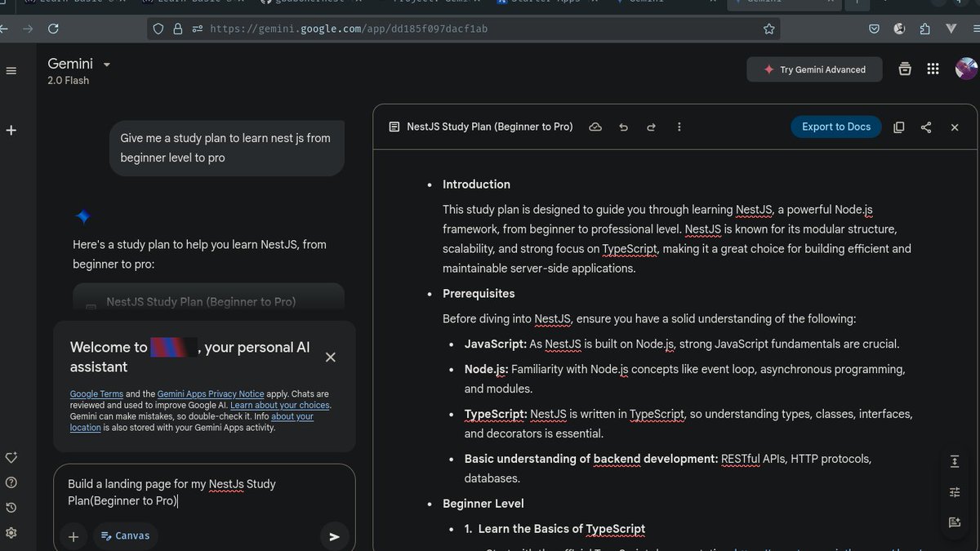Screen dimensions: 980x551
Task: Open the change tone sliders tool
Action: (x=955, y=491)
